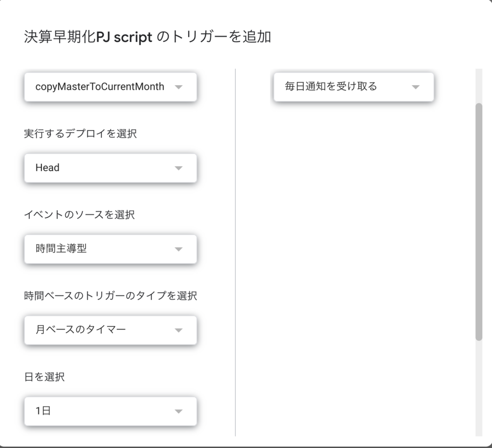Open the 時間主導型 event source dropdown
The width and height of the screenshot is (492, 448).
click(111, 249)
